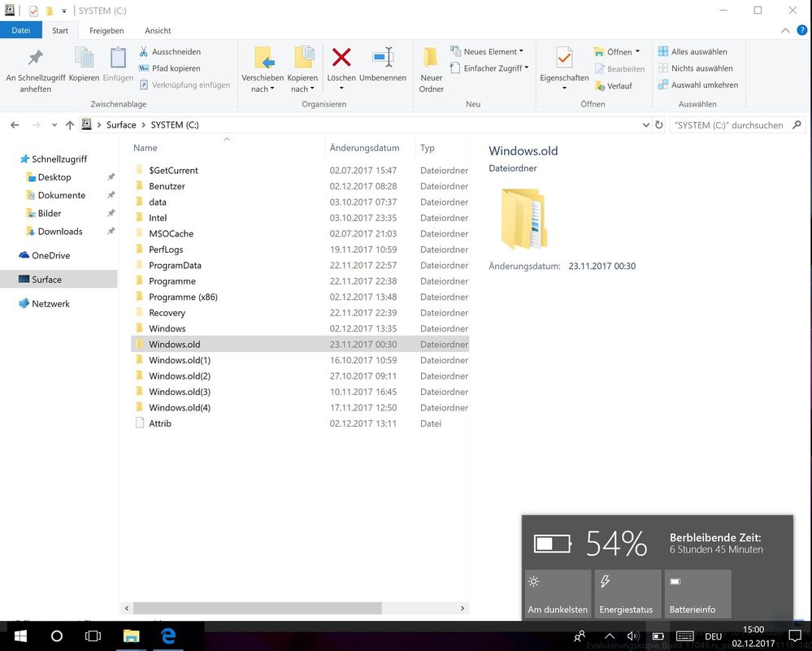Open Netzwerk in navigation pane

(x=50, y=303)
